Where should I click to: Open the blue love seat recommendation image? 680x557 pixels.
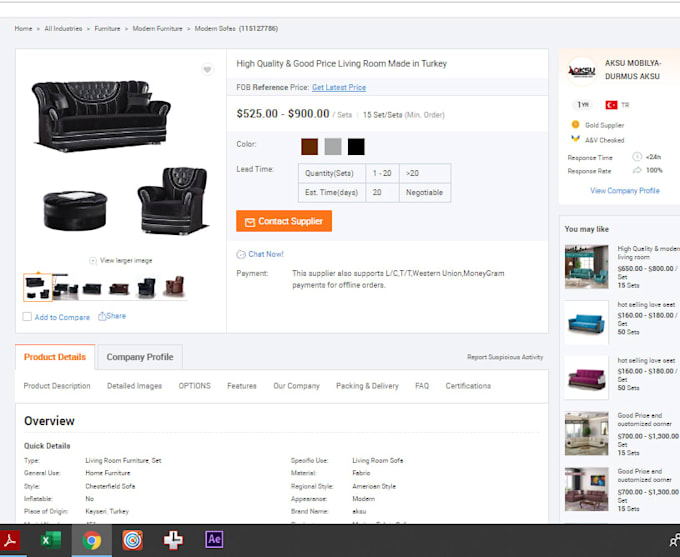[x=586, y=322]
